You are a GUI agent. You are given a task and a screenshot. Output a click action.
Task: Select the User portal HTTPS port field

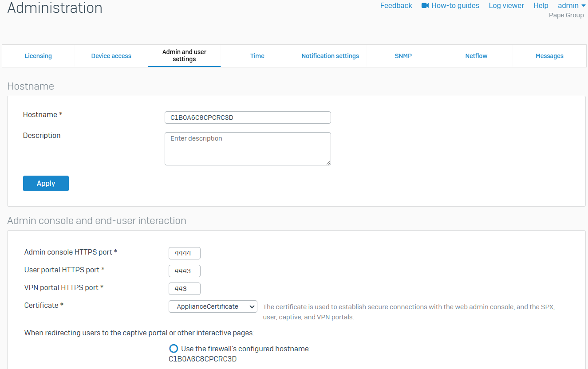click(185, 271)
